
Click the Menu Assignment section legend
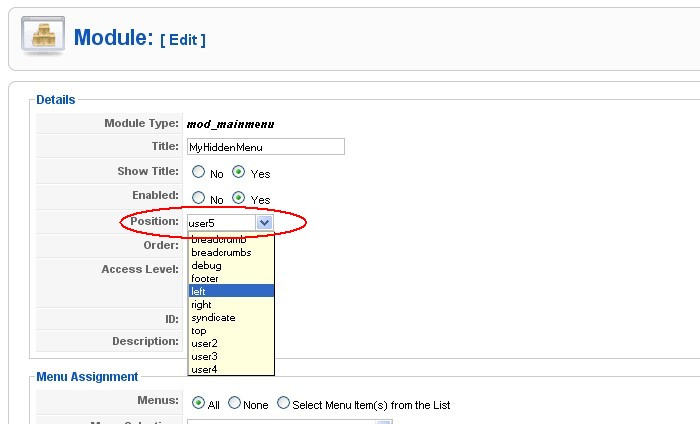coord(87,377)
